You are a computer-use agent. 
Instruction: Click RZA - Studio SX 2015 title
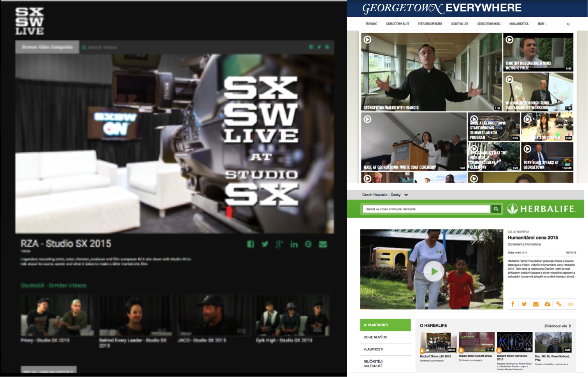click(x=66, y=244)
